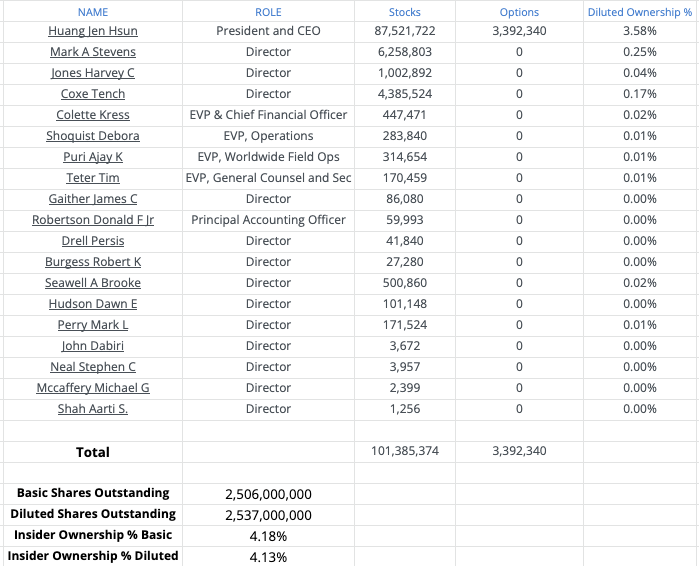Select the Principal Accounting Officer cell
699x566 pixels.
point(268,220)
